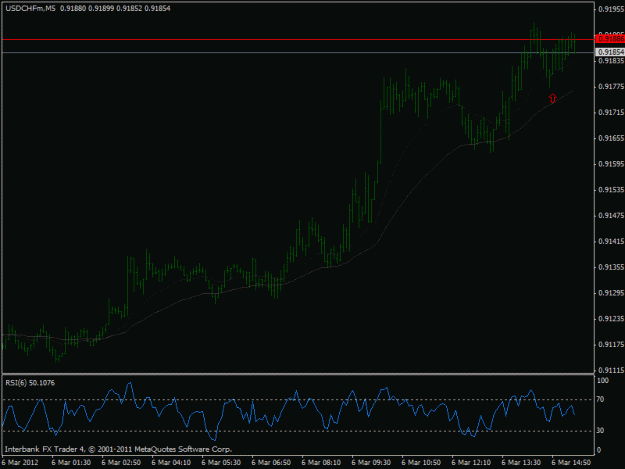The width and height of the screenshot is (625, 469).
Task: Select the red horizontal line at 0.91886
Action: coord(298,39)
